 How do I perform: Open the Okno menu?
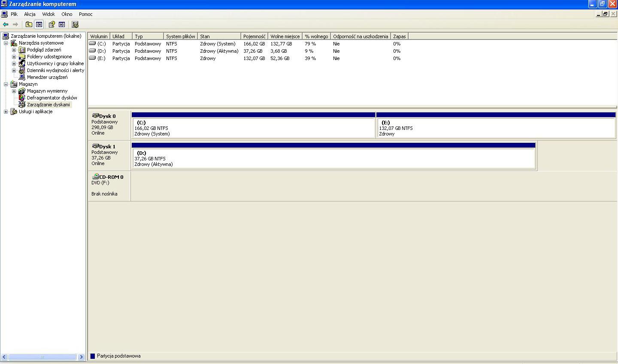coord(67,14)
